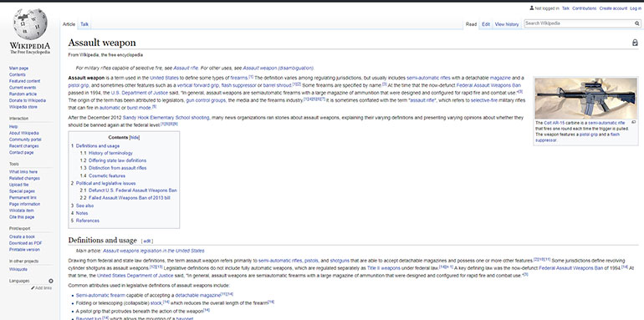Click Cite this page link
Image resolution: width=644 pixels, height=320 pixels.
coord(22,217)
